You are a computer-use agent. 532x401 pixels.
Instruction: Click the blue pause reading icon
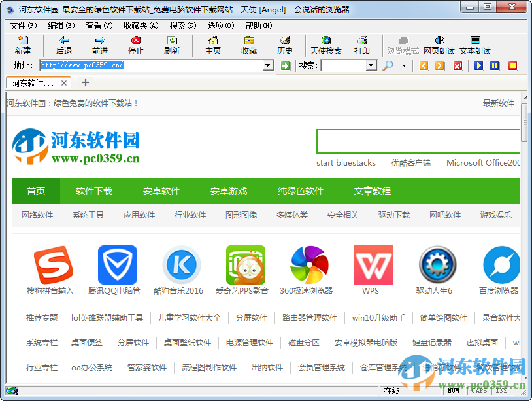click(495, 65)
